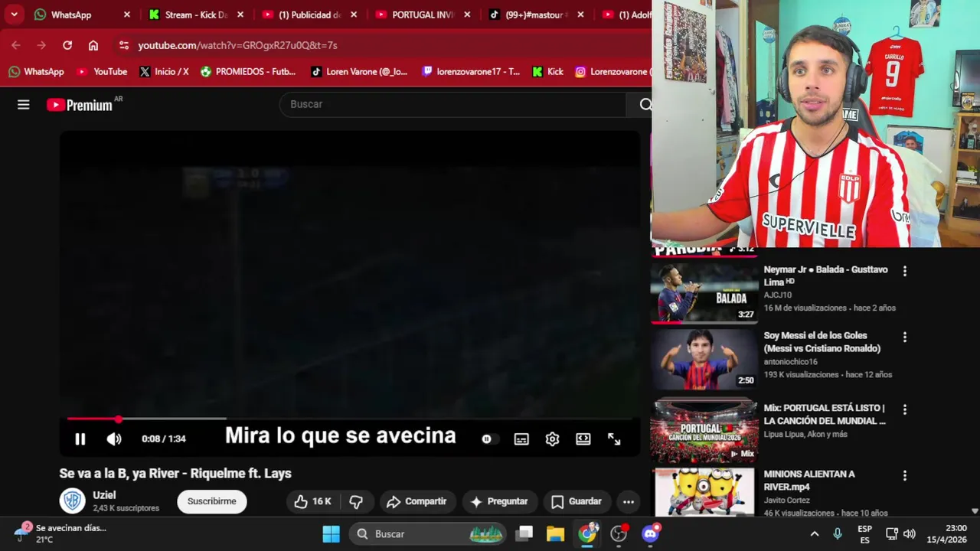This screenshot has height=551, width=980.
Task: Open options menu for Mix: PORTUGAL ESTÁ LISTO
Action: coord(905,409)
